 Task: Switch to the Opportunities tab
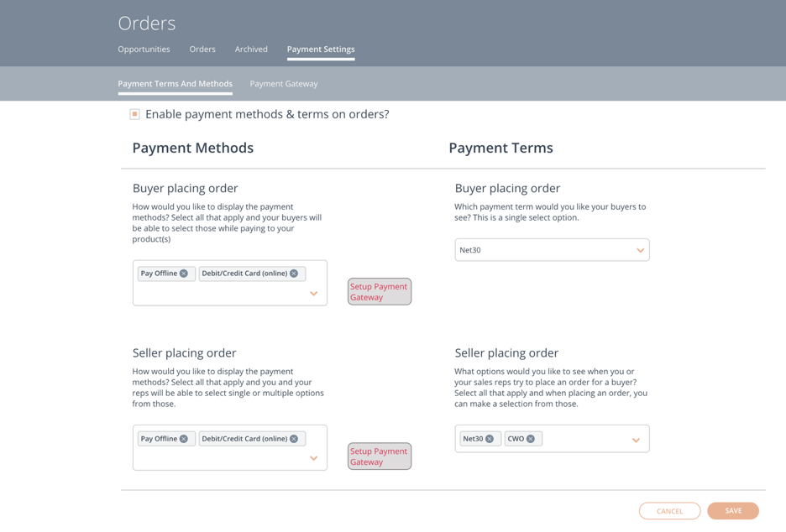point(144,50)
